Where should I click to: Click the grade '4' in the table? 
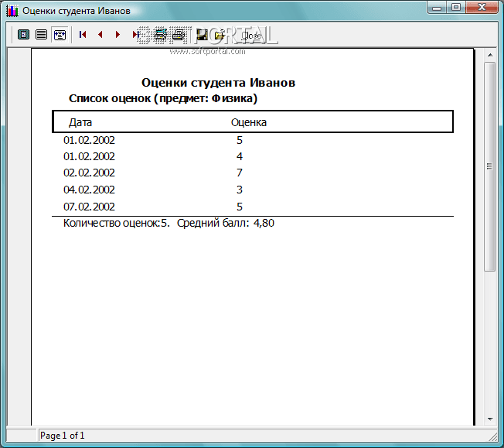tap(240, 156)
